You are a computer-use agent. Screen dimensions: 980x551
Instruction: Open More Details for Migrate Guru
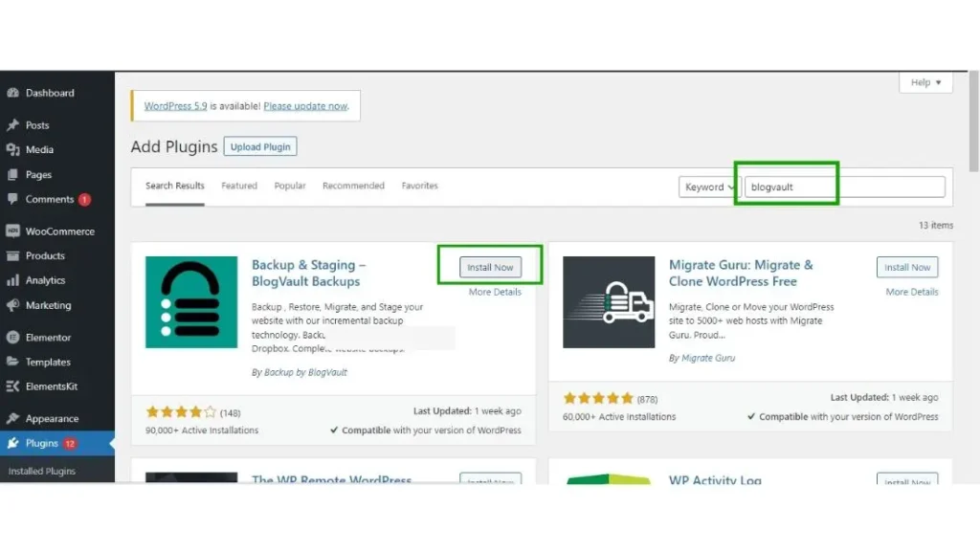tap(912, 292)
